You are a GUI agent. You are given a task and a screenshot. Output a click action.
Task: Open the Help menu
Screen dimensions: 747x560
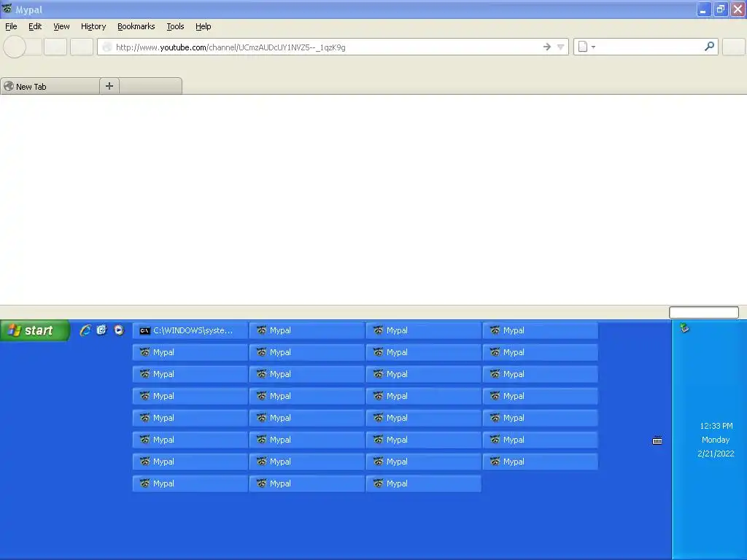click(x=204, y=26)
